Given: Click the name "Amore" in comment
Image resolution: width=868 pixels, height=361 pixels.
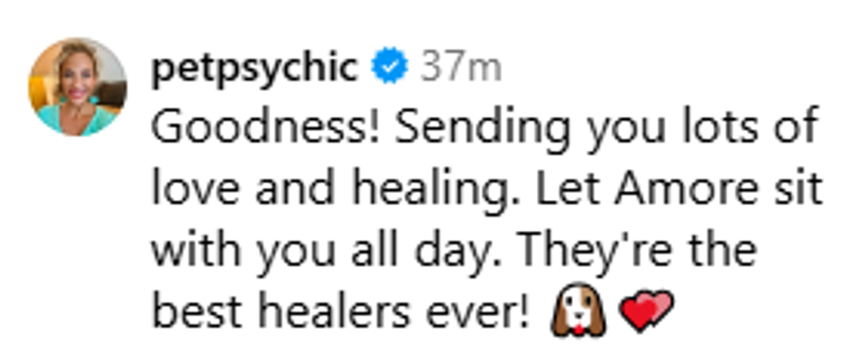Looking at the screenshot, I should coord(686,189).
